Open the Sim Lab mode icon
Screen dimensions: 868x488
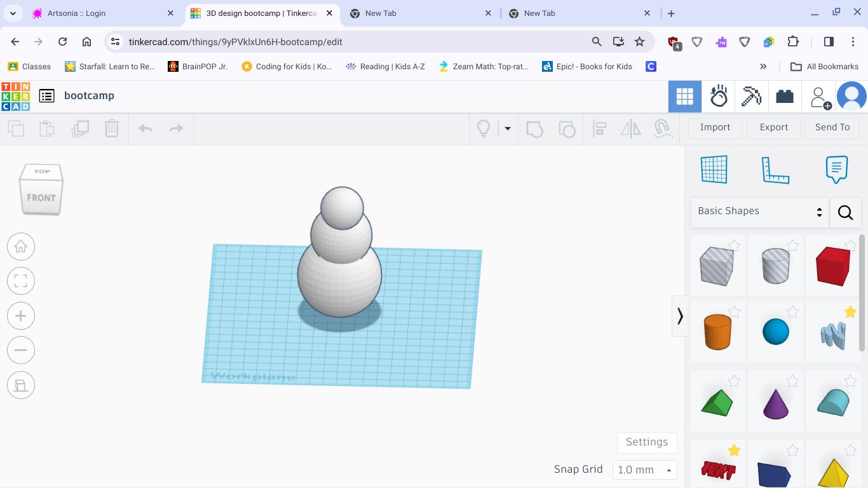pyautogui.click(x=719, y=97)
